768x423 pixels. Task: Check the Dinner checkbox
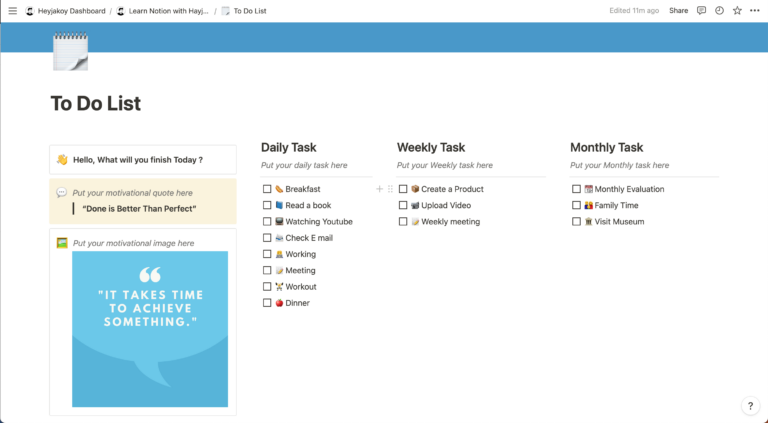[x=267, y=303]
